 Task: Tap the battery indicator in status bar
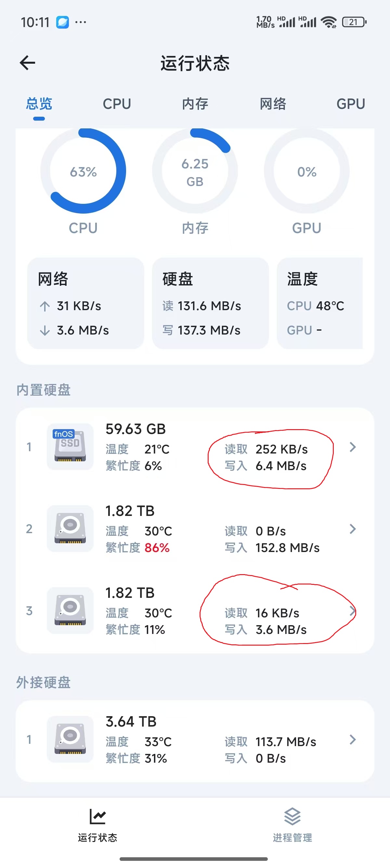354,22
